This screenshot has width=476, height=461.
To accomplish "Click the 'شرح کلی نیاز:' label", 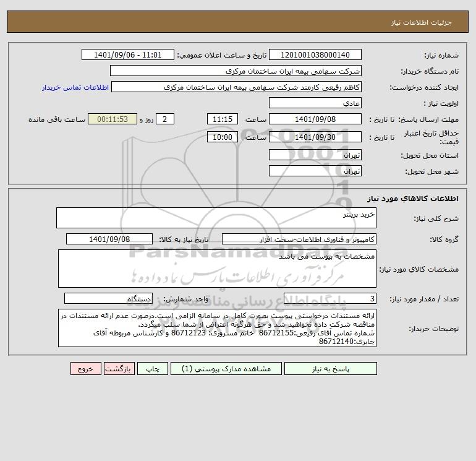I will point(436,218).
